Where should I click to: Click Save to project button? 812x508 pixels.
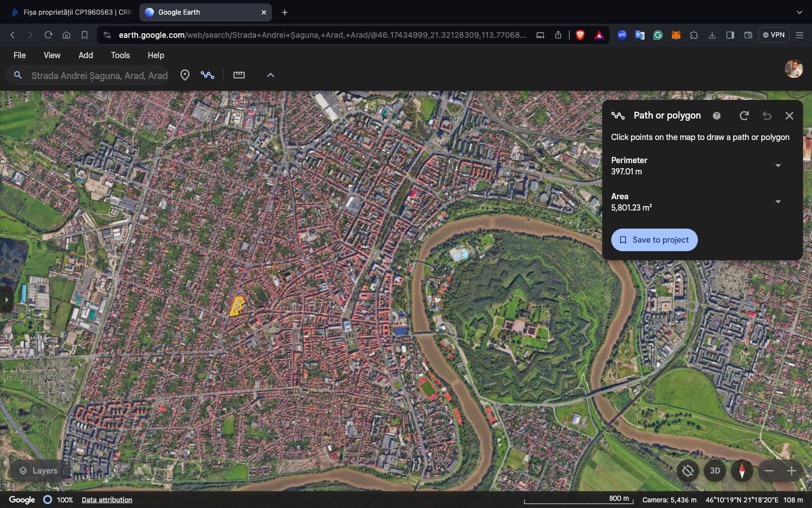click(654, 240)
